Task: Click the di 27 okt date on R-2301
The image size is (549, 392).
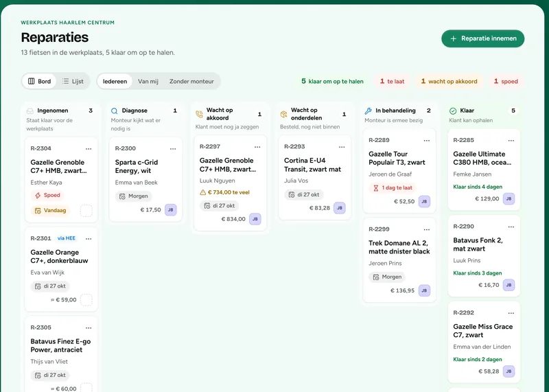Action: tap(50, 286)
